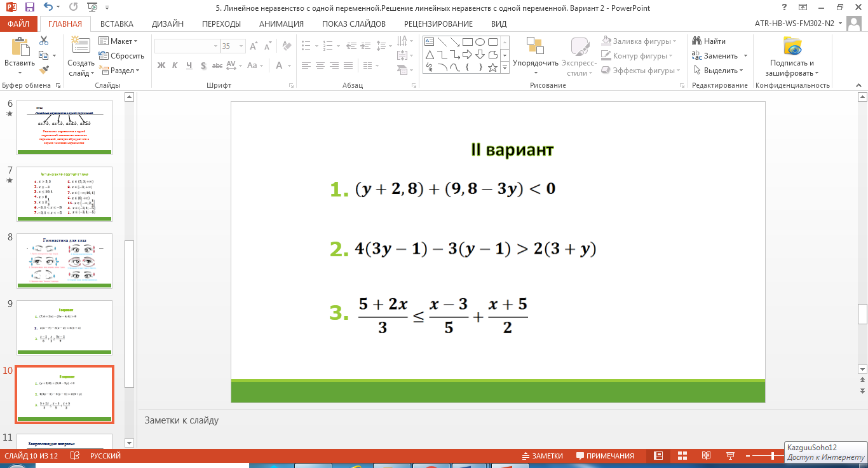The width and height of the screenshot is (868, 468).
Task: Open the Раздел section dropdown
Action: (119, 71)
